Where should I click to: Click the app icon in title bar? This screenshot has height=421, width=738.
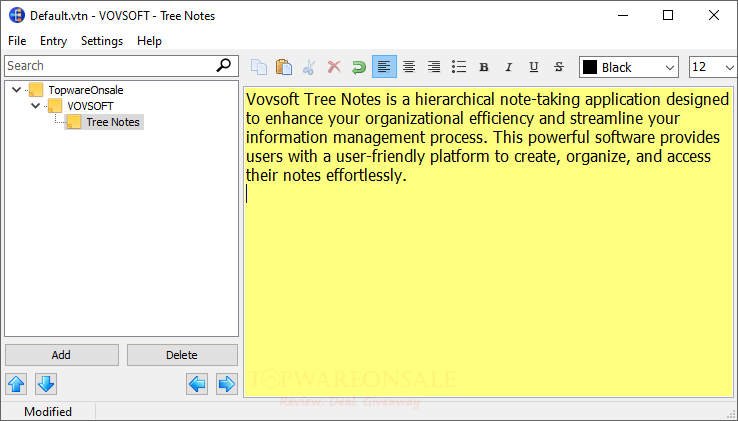click(17, 15)
